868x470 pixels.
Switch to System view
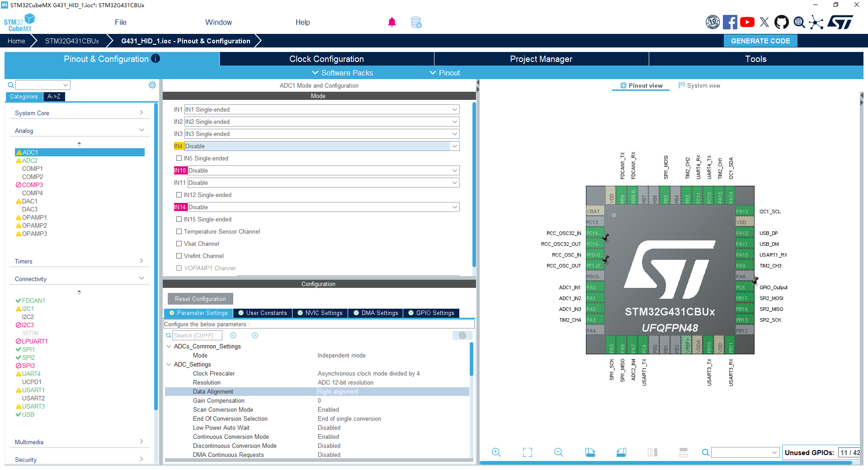coord(699,85)
